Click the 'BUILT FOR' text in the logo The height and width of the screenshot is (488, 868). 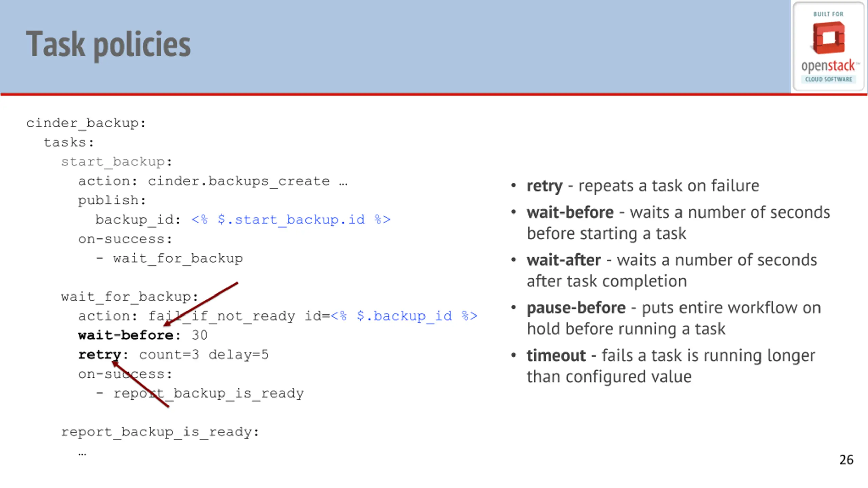828,14
